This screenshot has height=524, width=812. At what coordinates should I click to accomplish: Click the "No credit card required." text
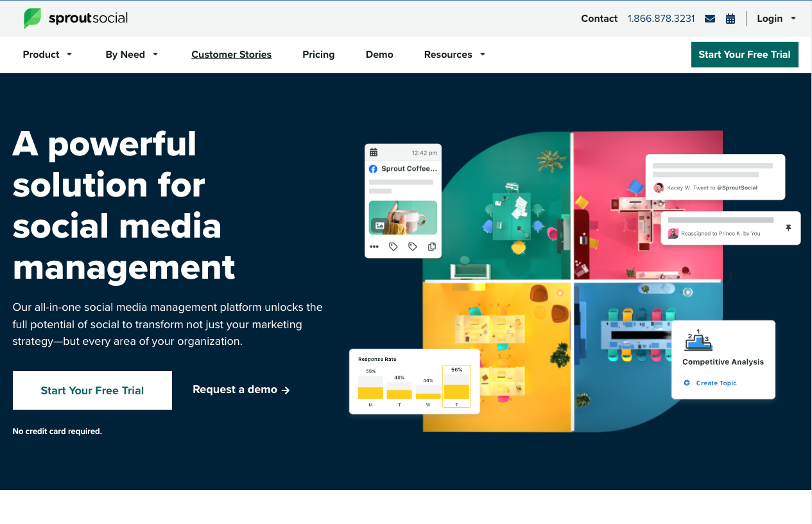pyautogui.click(x=57, y=432)
